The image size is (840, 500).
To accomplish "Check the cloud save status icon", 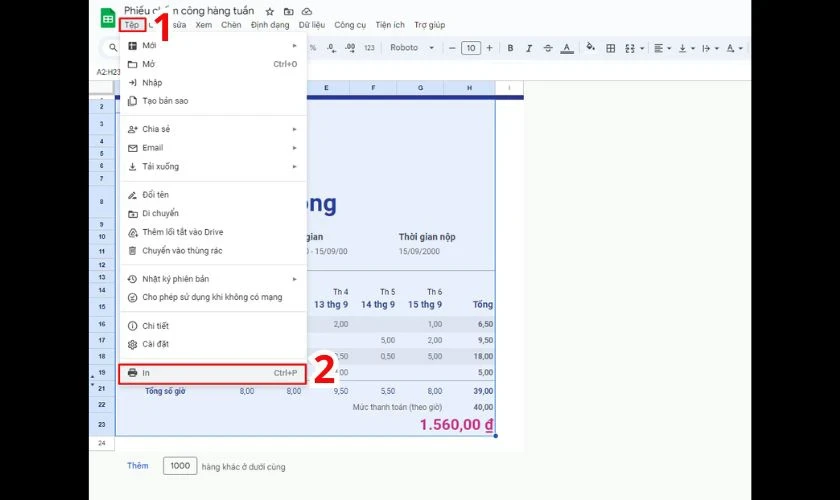I will click(x=307, y=11).
